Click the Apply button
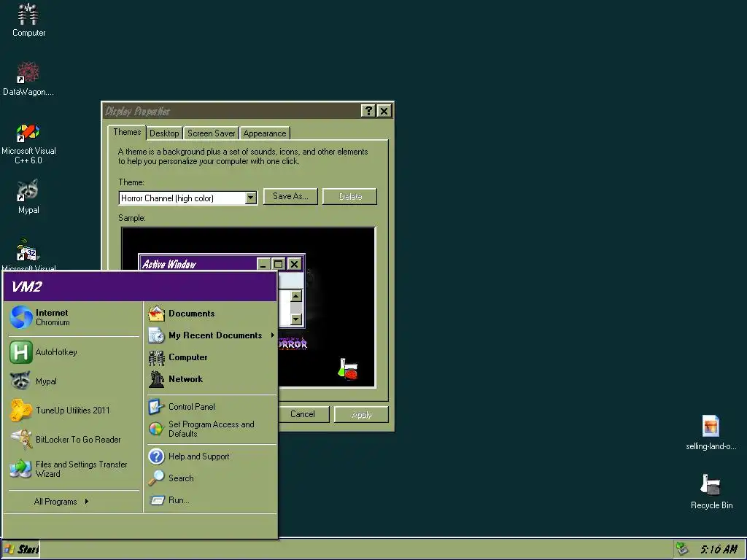 pyautogui.click(x=362, y=414)
